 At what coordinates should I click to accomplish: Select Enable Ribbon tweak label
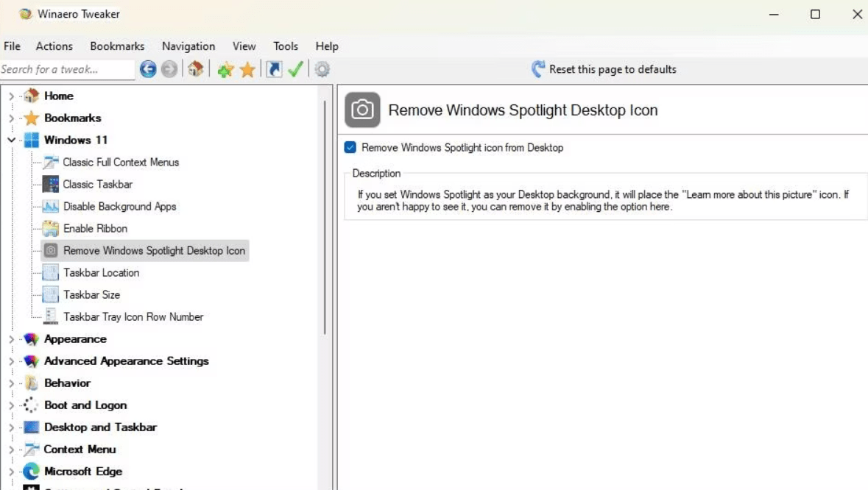point(95,228)
